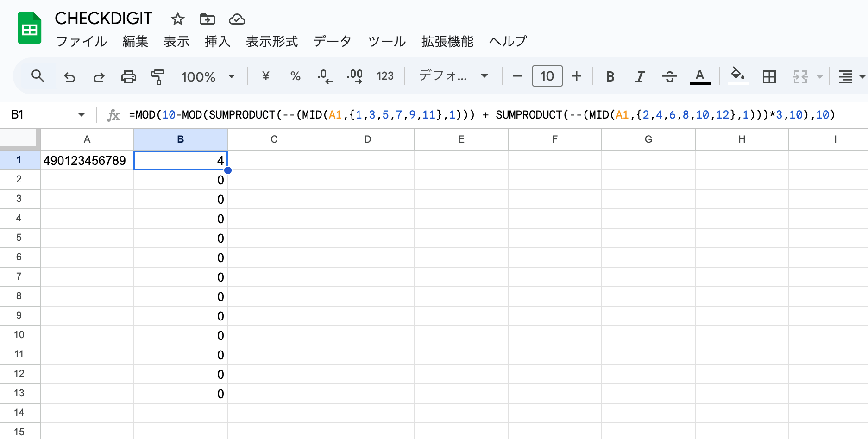Open the zoom level dropdown

208,76
